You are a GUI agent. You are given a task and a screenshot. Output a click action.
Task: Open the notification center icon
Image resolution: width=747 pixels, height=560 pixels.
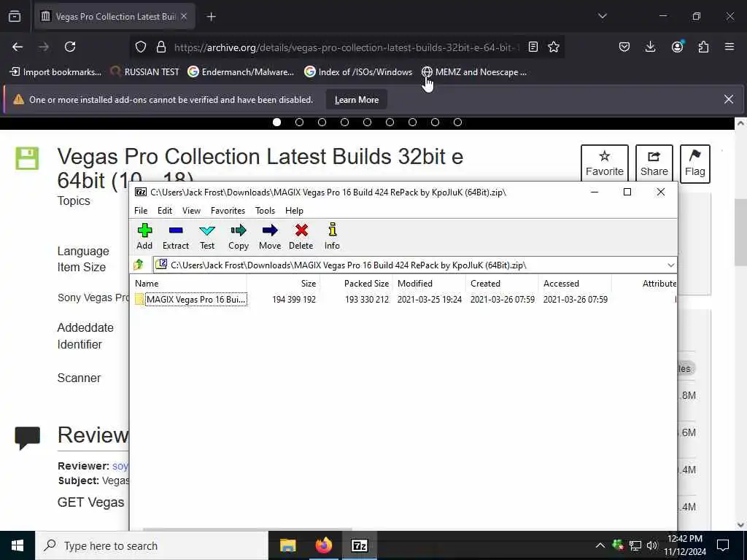click(x=723, y=545)
